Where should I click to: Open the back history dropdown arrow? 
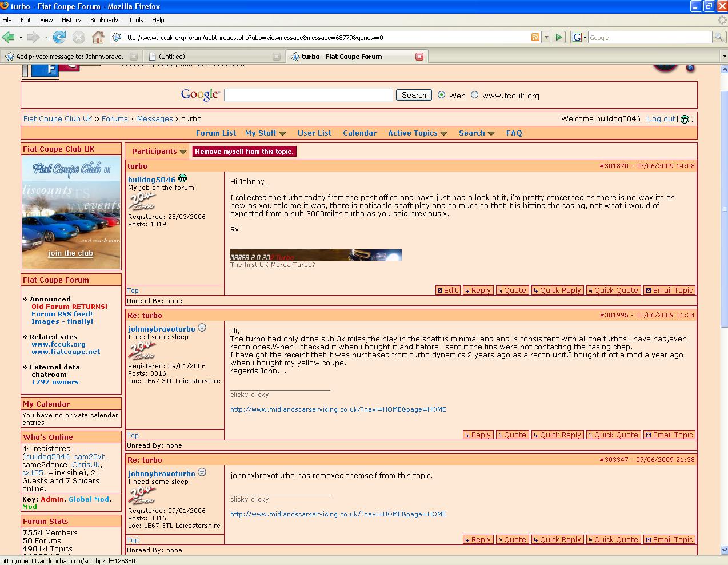tap(21, 37)
